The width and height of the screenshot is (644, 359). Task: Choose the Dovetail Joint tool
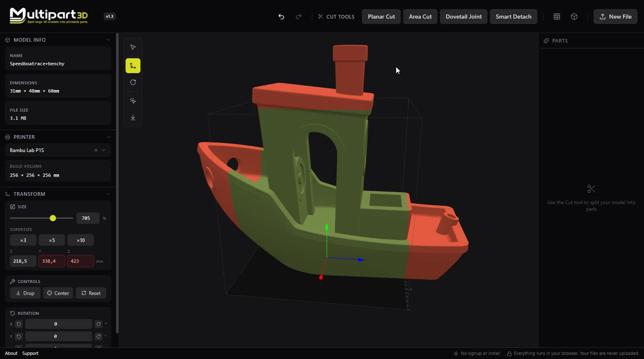click(x=463, y=17)
